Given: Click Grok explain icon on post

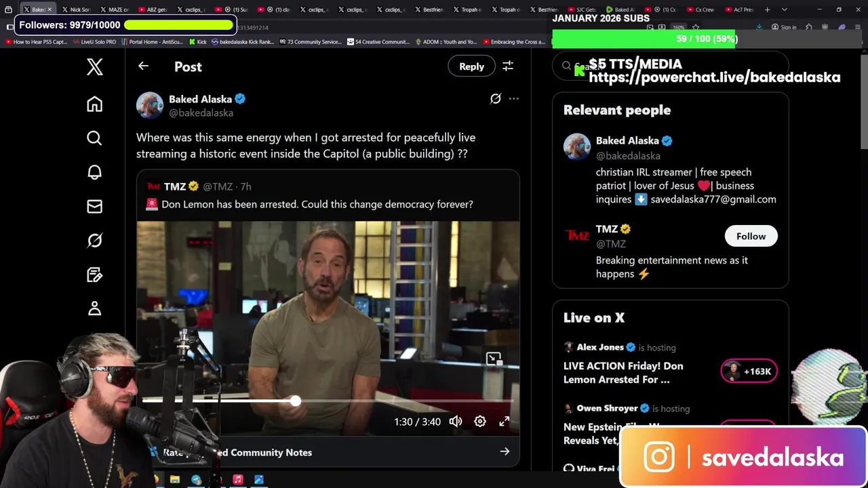Looking at the screenshot, I should [x=496, y=99].
